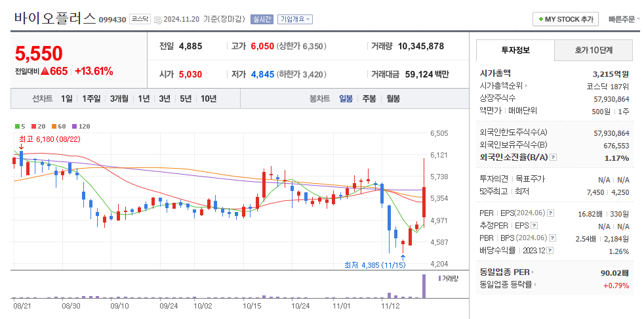Click the 52주최고 value 7,450

(597, 192)
